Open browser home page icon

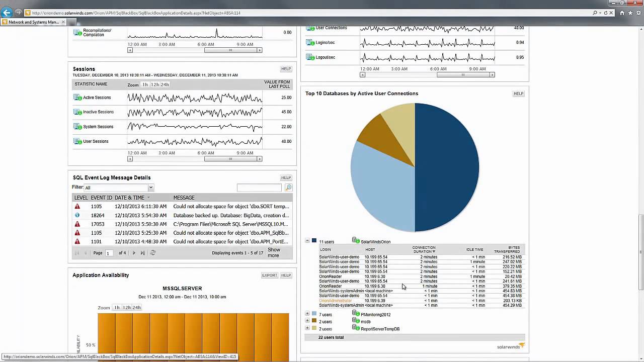tap(622, 13)
